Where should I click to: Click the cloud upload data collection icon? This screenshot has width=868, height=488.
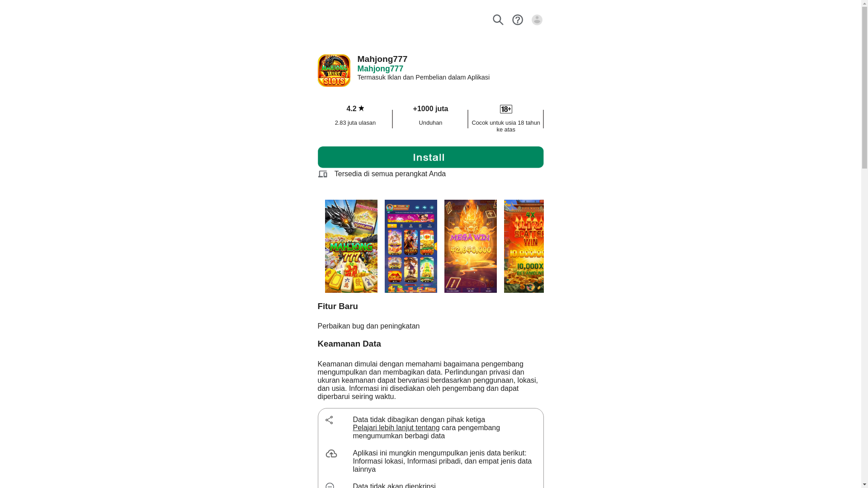click(331, 454)
